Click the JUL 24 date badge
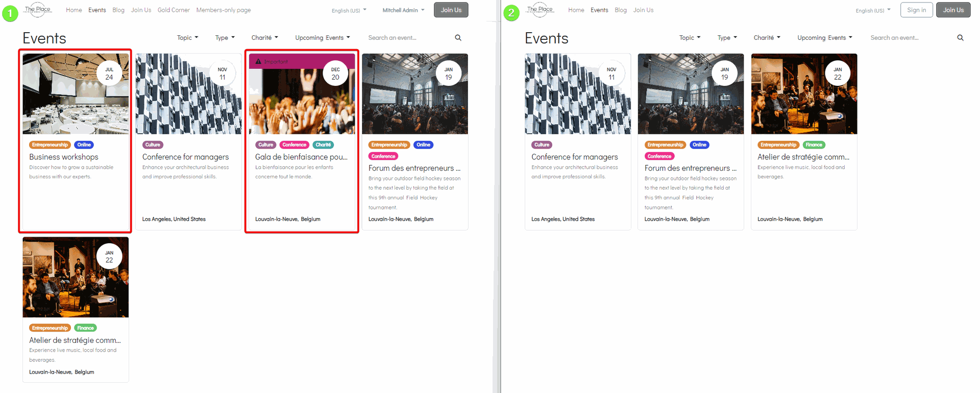This screenshot has width=980, height=393. 109,74
